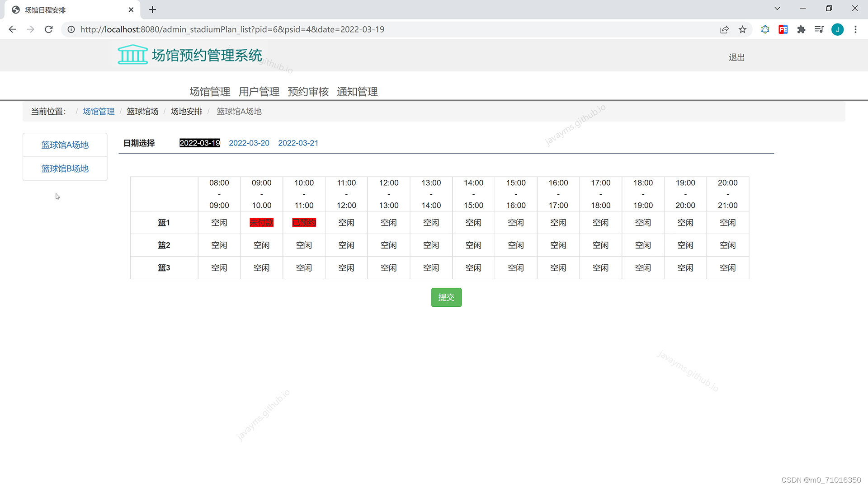The image size is (868, 488).
Task: Open a new browser tab
Action: click(152, 9)
